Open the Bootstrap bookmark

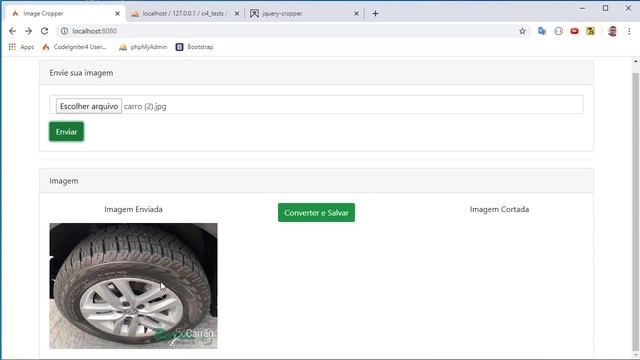(x=194, y=47)
